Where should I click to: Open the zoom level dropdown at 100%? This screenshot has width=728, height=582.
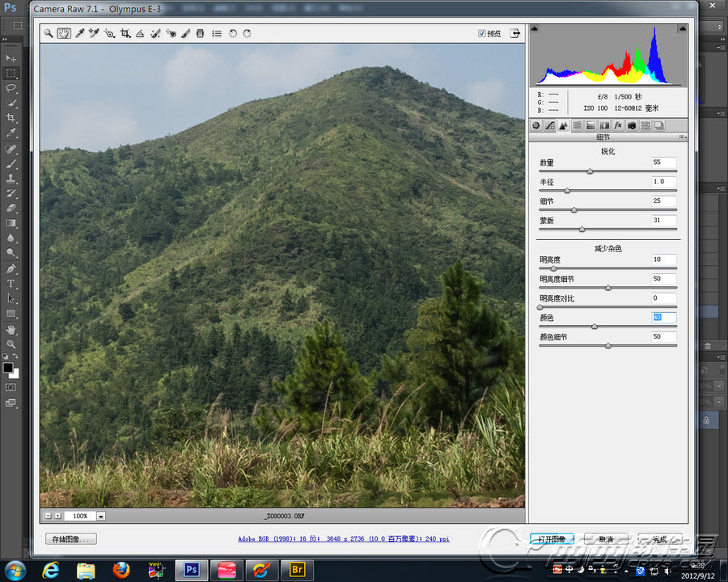(101, 516)
